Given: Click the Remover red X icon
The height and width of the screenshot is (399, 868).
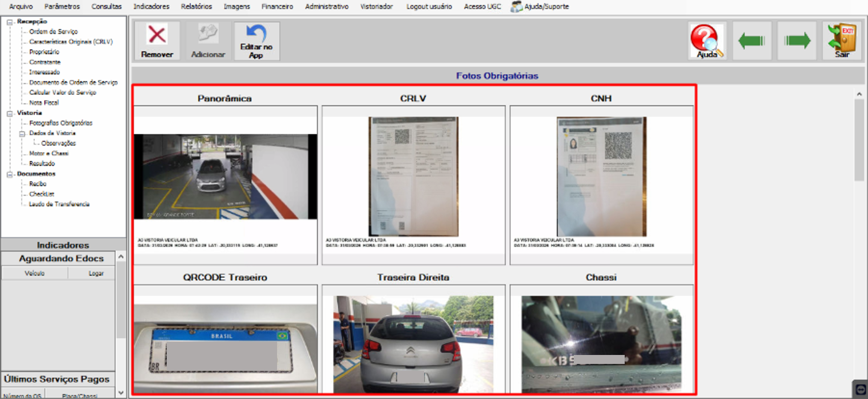Looking at the screenshot, I should coord(157,35).
